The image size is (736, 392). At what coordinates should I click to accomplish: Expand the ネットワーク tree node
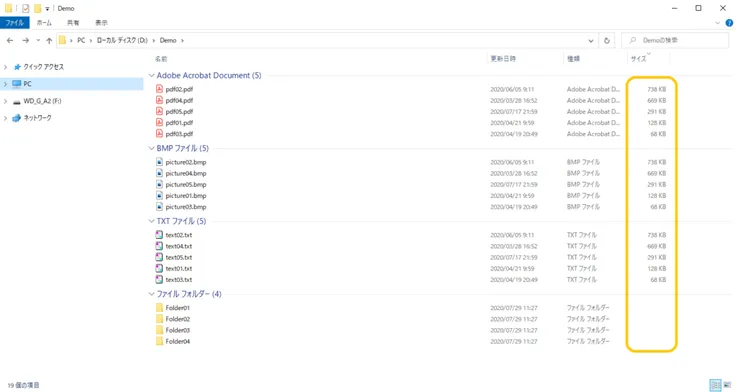click(x=6, y=118)
